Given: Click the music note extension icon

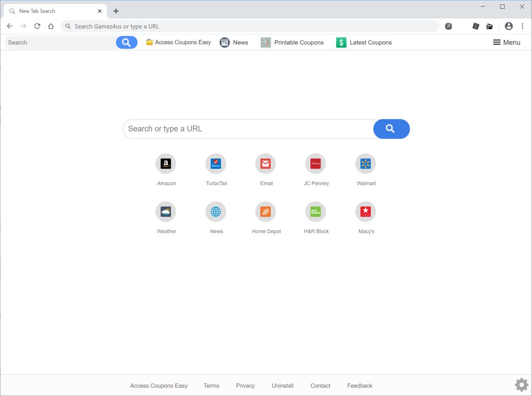Looking at the screenshot, I should (x=448, y=26).
